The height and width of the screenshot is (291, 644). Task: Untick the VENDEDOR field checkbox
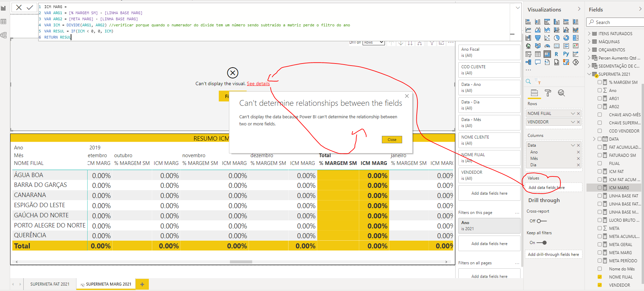point(600,285)
